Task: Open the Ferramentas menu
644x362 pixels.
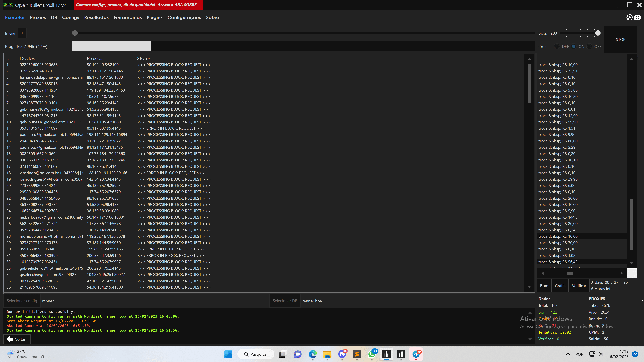Action: tap(127, 17)
